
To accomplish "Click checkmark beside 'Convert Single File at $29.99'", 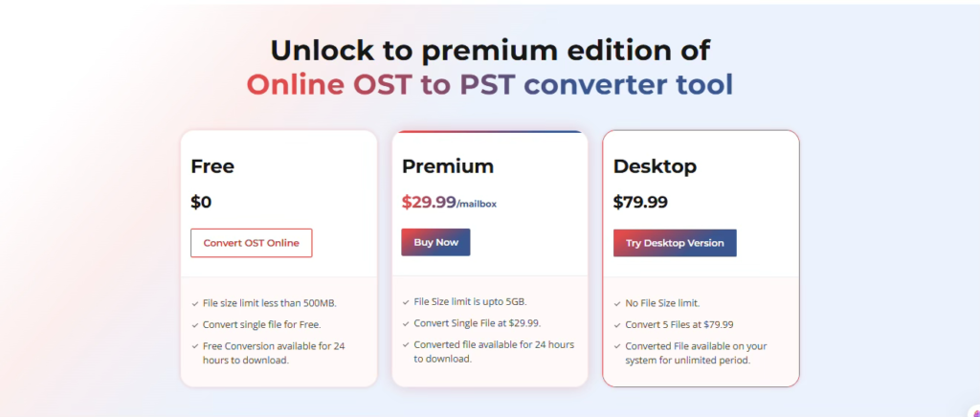I will tap(406, 323).
